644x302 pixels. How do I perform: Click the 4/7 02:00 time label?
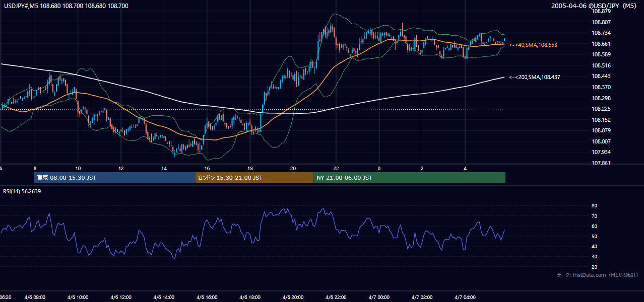tap(422, 297)
